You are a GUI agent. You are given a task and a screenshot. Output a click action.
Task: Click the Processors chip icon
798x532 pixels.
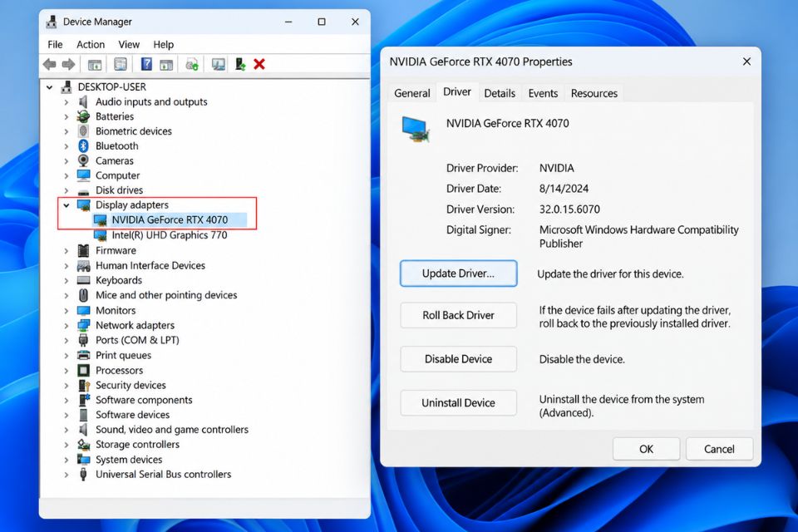83,370
